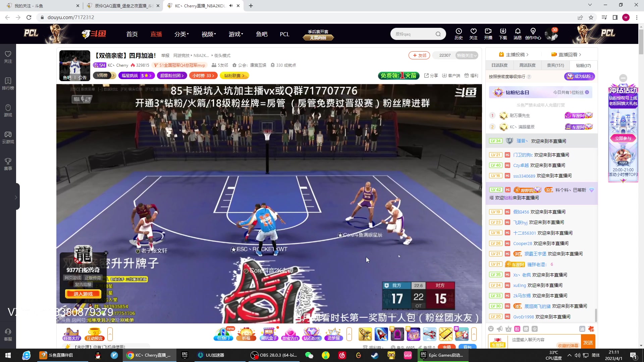This screenshot has height=362, width=644.
Task: Open 赛事 trophy in the left sidebar
Action: [x=8, y=164]
